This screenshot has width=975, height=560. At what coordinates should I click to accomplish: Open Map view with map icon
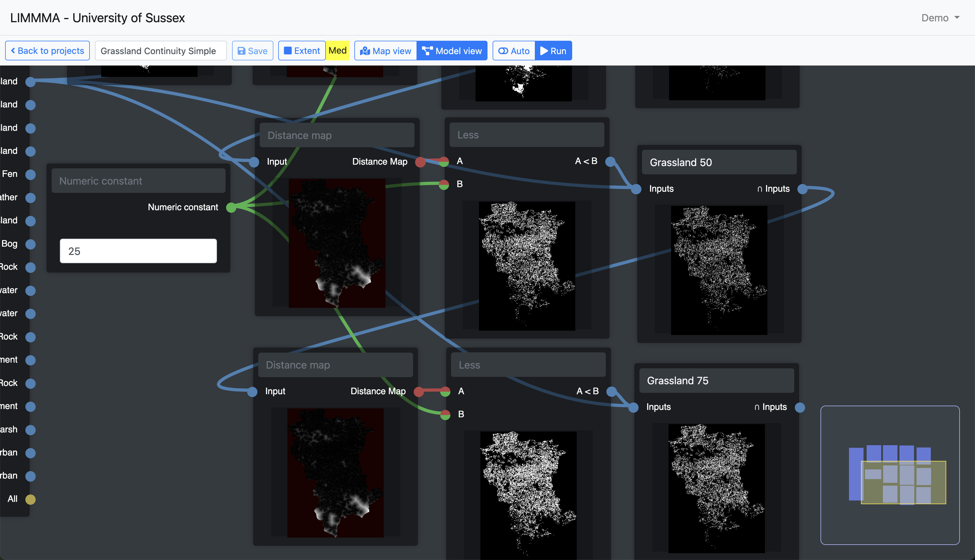pyautogui.click(x=385, y=51)
